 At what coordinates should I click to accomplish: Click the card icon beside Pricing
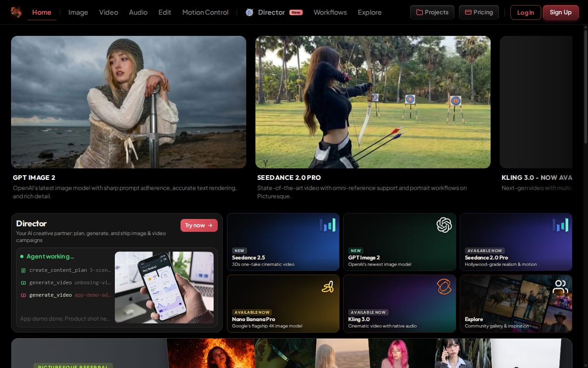point(468,12)
